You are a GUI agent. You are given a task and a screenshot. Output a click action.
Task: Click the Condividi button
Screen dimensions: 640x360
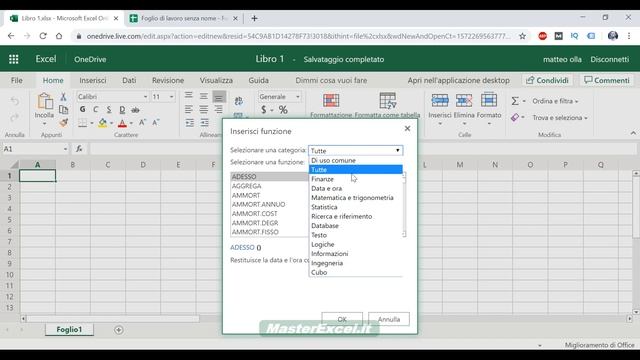coord(547,80)
